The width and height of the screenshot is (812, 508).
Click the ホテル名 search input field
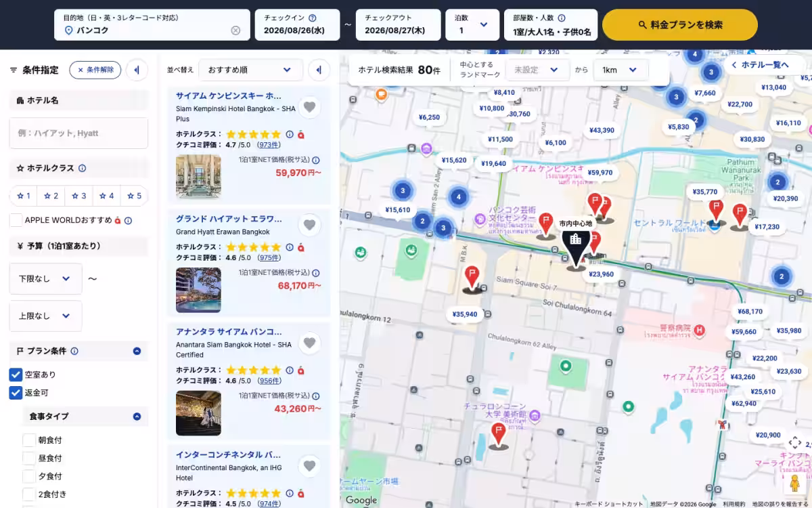pos(78,133)
